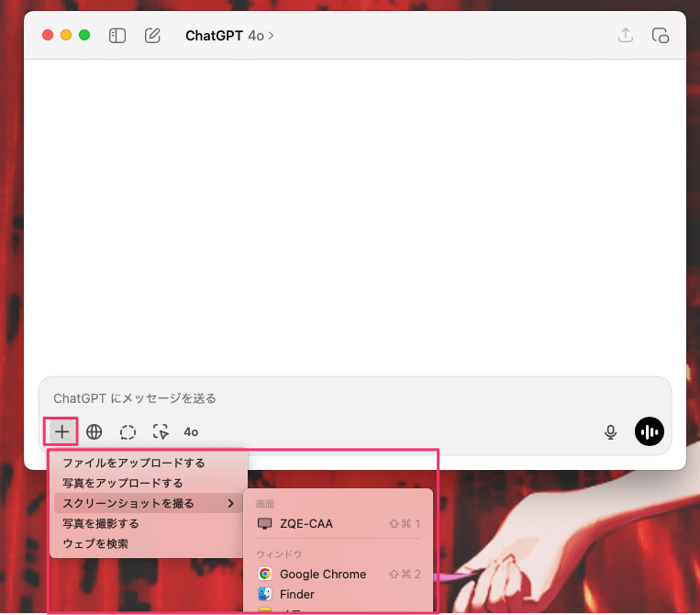The height and width of the screenshot is (615, 700).
Task: Choose 写真をアップロードする menu item
Action: tap(123, 483)
